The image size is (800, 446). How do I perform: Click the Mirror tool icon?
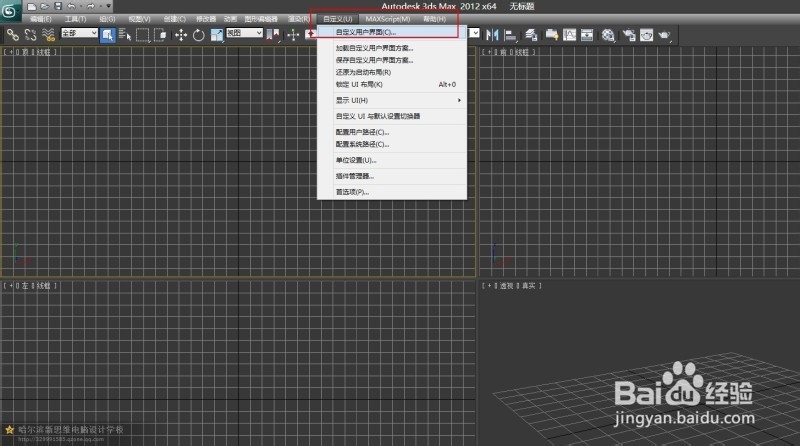[x=493, y=34]
